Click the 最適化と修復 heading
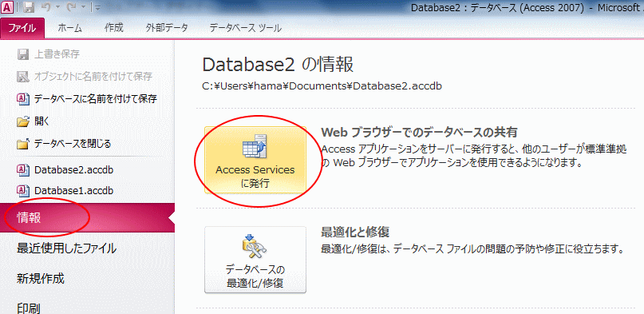 (x=355, y=233)
